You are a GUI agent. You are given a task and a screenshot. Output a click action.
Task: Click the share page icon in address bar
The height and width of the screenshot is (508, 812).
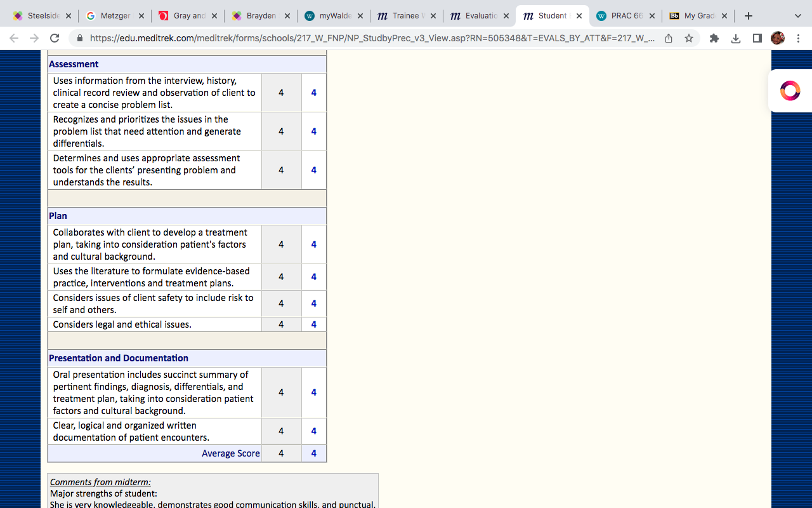click(669, 38)
